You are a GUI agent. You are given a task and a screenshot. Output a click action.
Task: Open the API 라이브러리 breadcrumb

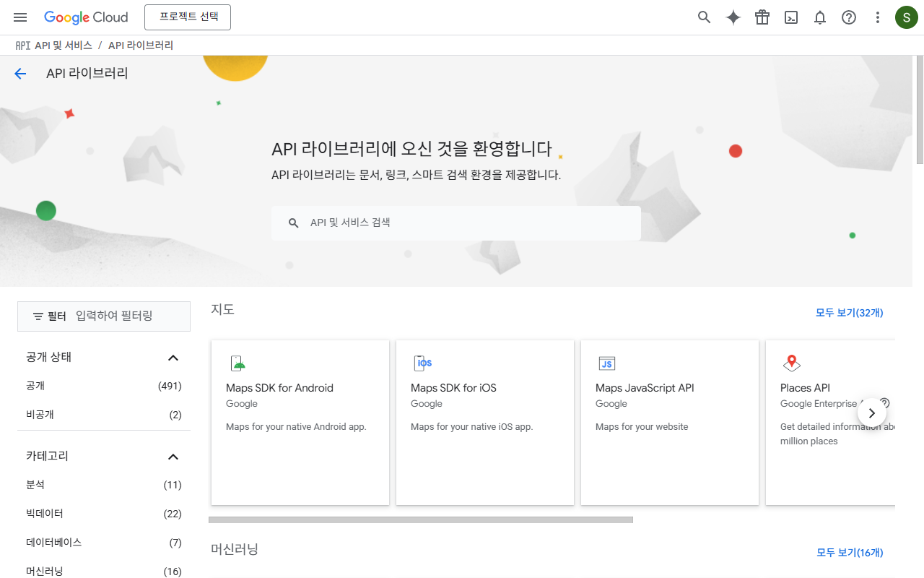click(x=141, y=46)
